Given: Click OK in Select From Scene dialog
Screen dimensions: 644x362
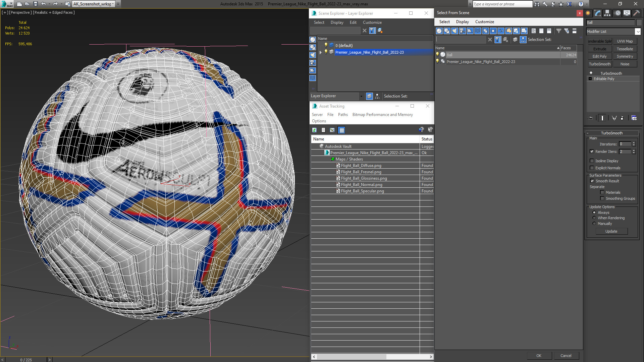Looking at the screenshot, I should pos(539,356).
